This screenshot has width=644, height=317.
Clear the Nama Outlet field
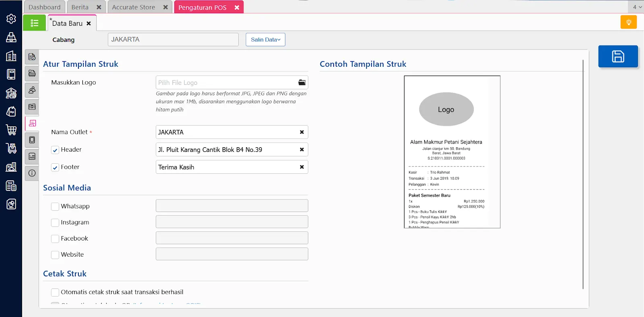pos(302,132)
